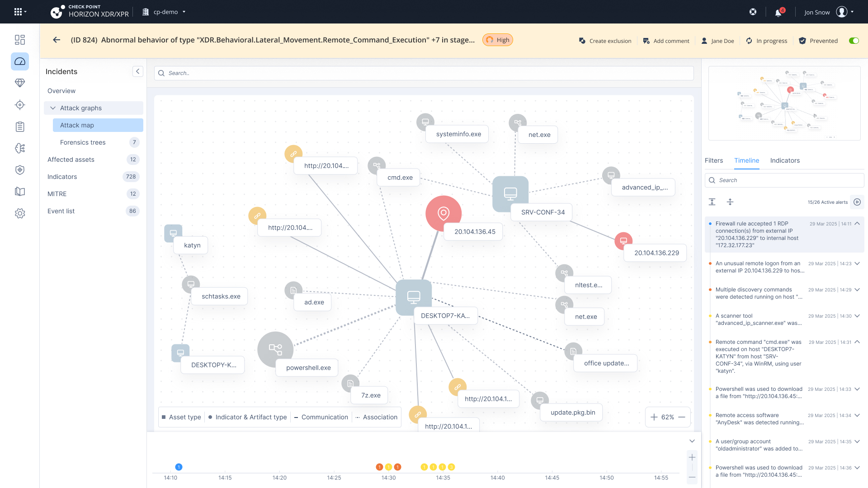
Task: Toggle the Asset type legend filter
Action: pyautogui.click(x=181, y=417)
